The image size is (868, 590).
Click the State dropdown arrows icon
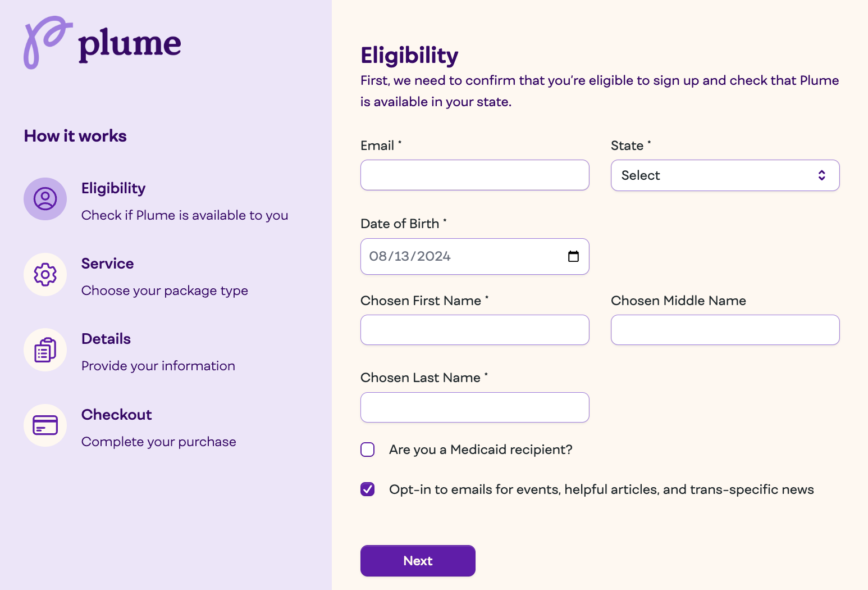[x=822, y=175]
